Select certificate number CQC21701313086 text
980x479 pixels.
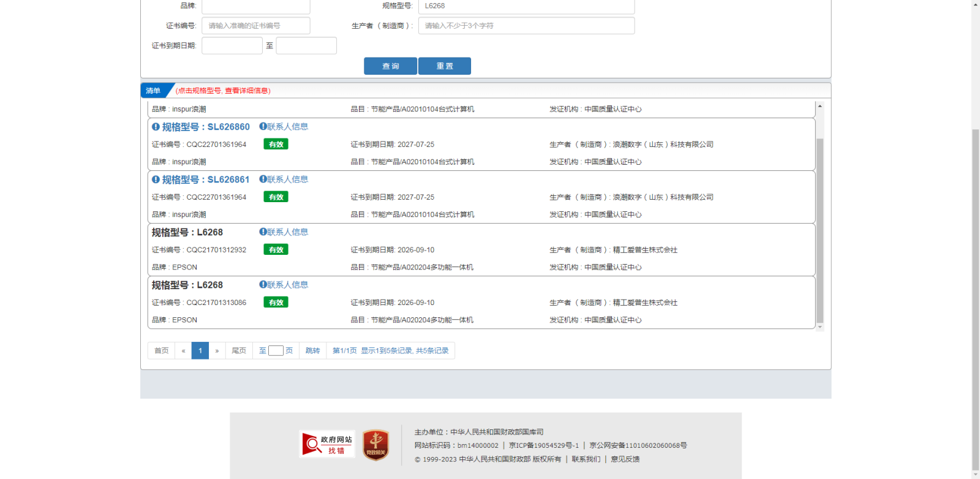216,303
